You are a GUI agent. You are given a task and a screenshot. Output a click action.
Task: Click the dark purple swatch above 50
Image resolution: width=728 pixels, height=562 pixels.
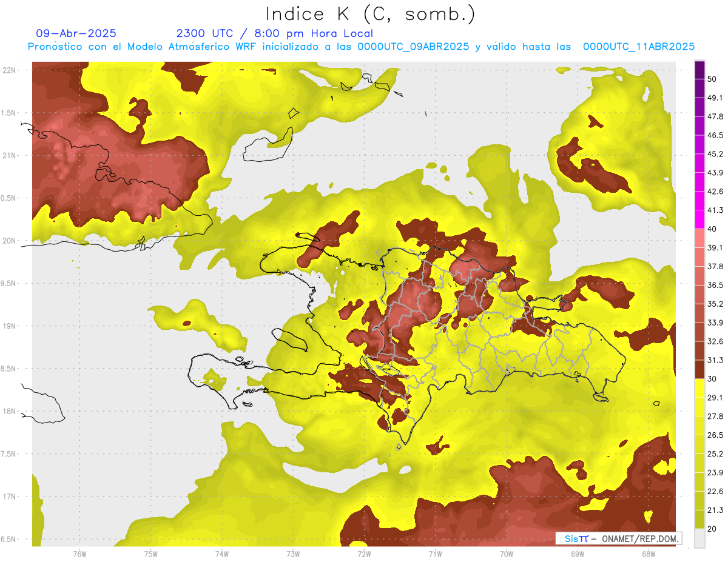[x=699, y=70]
